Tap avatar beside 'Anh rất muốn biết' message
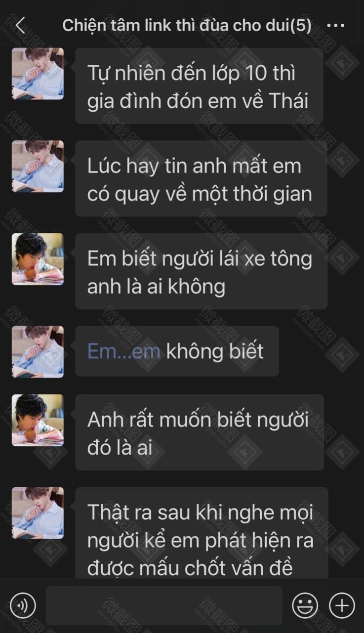Image resolution: width=364 pixels, height=633 pixels. point(38,420)
